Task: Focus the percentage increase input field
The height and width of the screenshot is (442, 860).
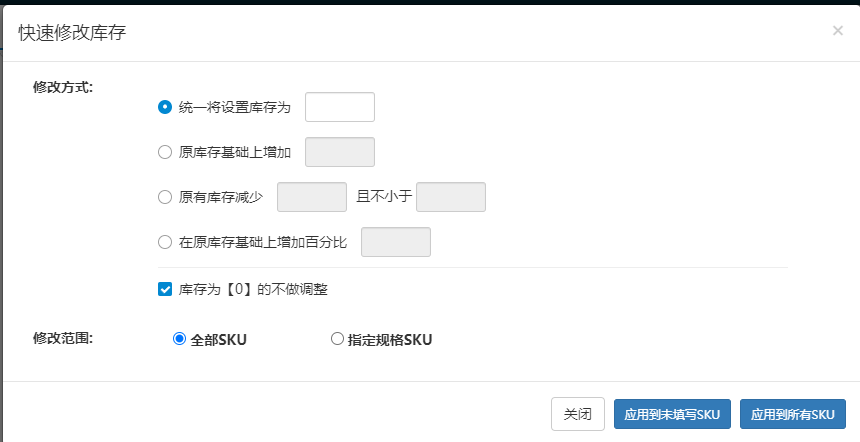Action: [395, 242]
